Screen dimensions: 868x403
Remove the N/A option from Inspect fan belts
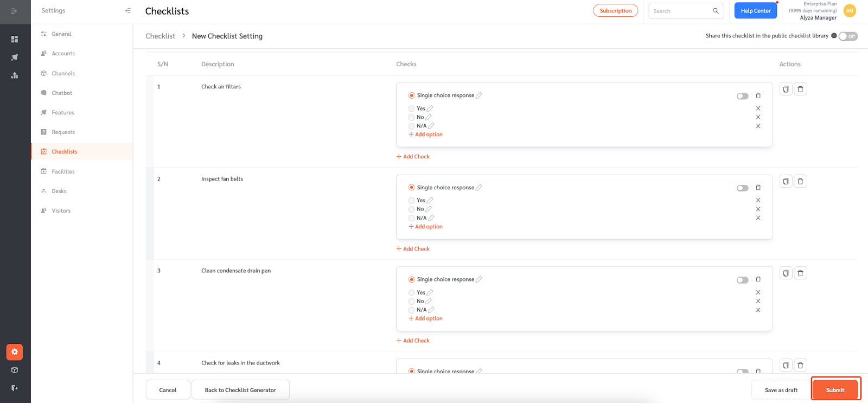coord(758,218)
